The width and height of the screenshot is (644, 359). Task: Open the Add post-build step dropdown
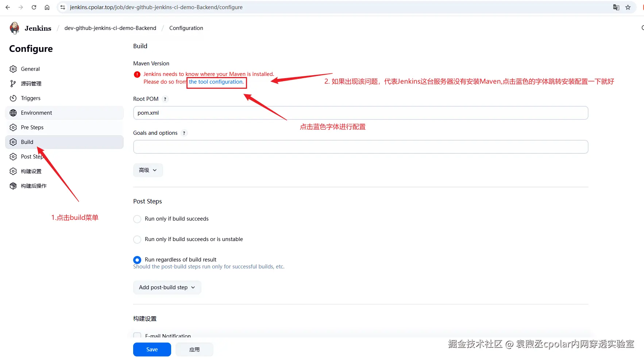pos(167,287)
